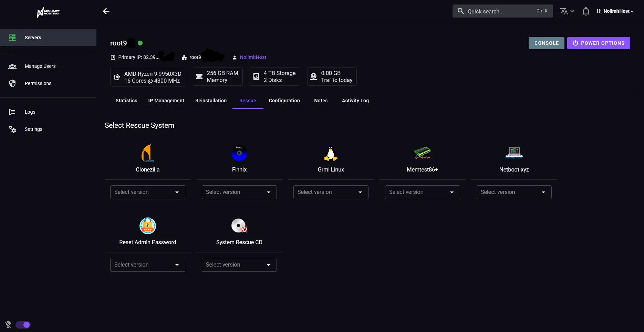The width and height of the screenshot is (644, 332).
Task: Click the Manage Users people icon
Action: (12, 66)
